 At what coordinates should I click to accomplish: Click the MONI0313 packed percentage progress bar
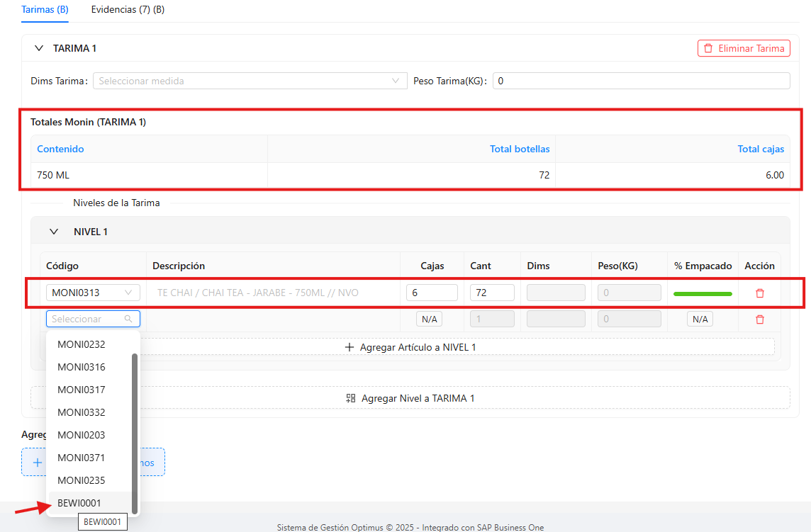703,294
